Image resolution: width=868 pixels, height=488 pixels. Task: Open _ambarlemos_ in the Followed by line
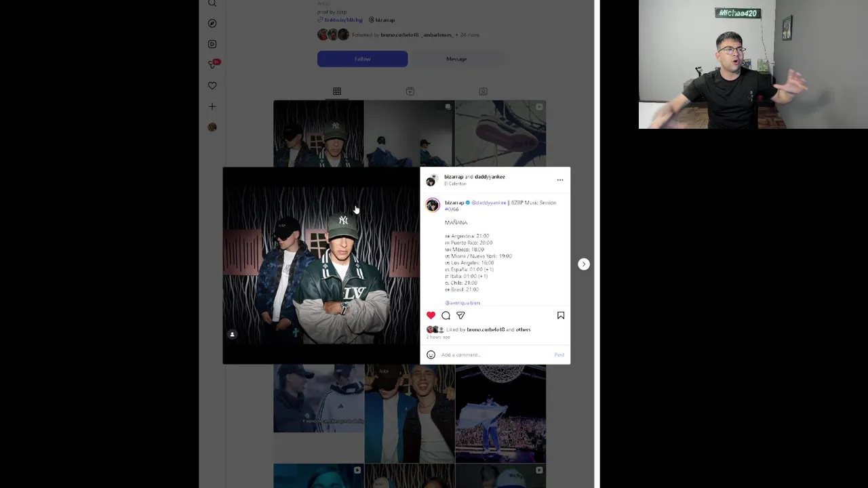(x=437, y=35)
